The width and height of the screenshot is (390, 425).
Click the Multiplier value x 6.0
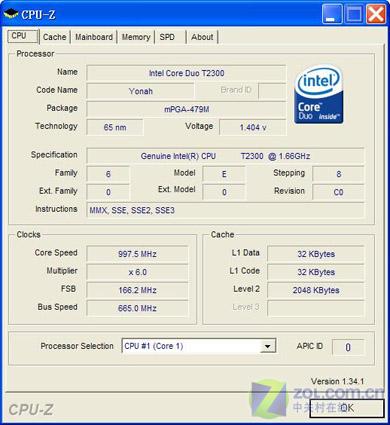pos(137,272)
